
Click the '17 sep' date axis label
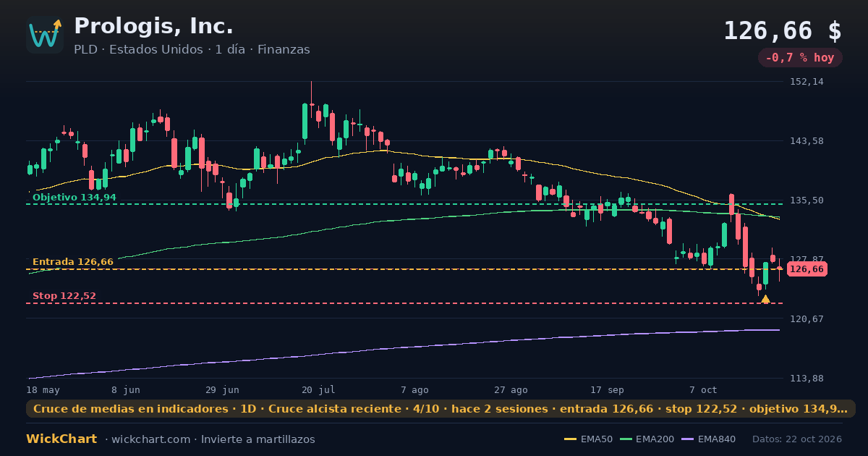point(607,389)
